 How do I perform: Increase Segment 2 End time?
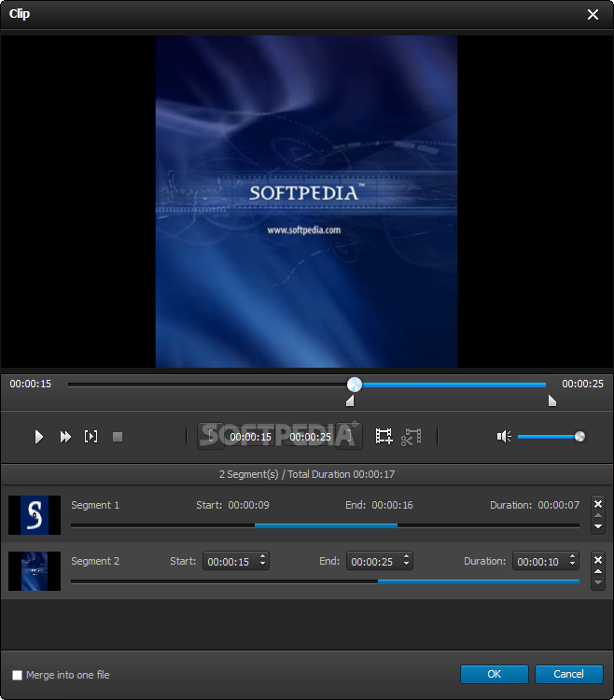pyautogui.click(x=407, y=556)
